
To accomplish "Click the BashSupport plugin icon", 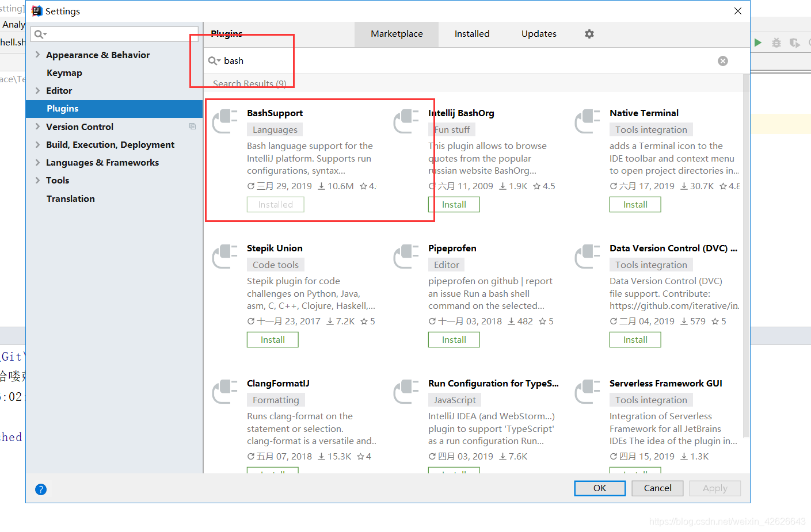I will pyautogui.click(x=225, y=121).
